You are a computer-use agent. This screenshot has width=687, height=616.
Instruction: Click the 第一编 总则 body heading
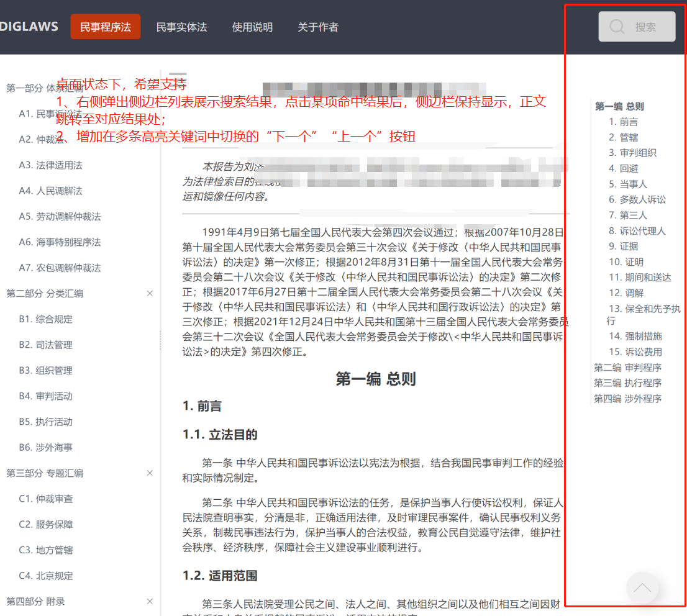click(375, 379)
